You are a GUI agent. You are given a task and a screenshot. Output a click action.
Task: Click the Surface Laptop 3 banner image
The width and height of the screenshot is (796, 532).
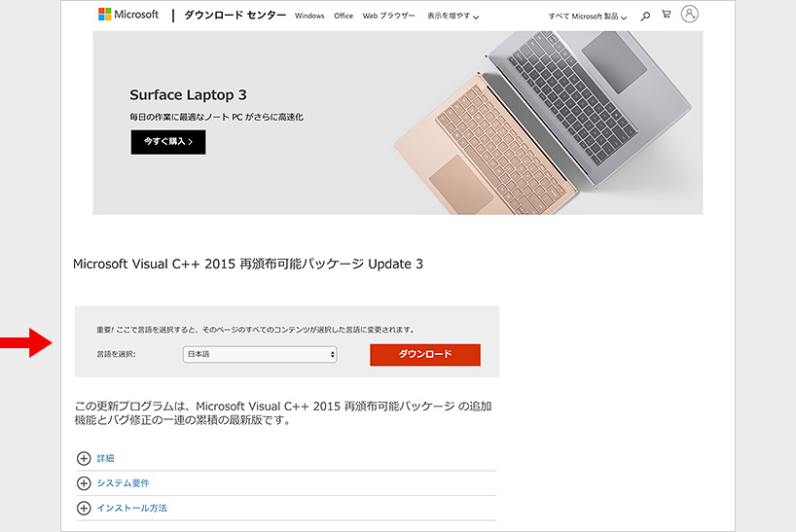pyautogui.click(x=398, y=123)
